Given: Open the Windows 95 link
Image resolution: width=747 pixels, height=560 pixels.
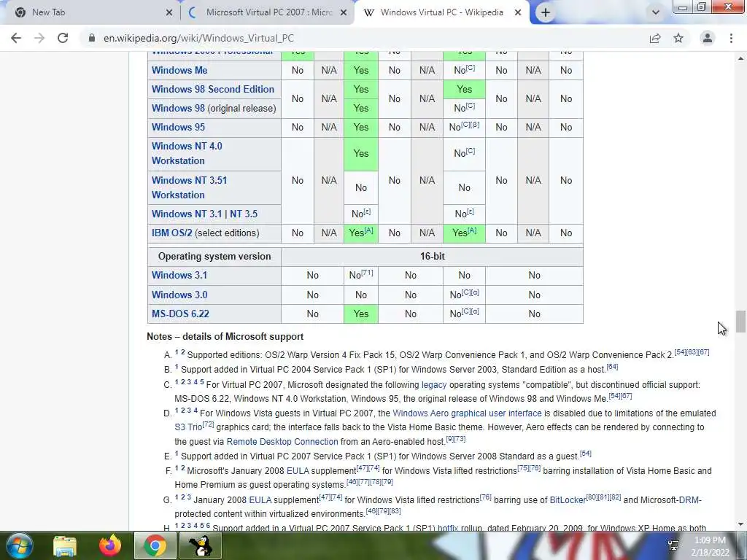Looking at the screenshot, I should pos(178,127).
